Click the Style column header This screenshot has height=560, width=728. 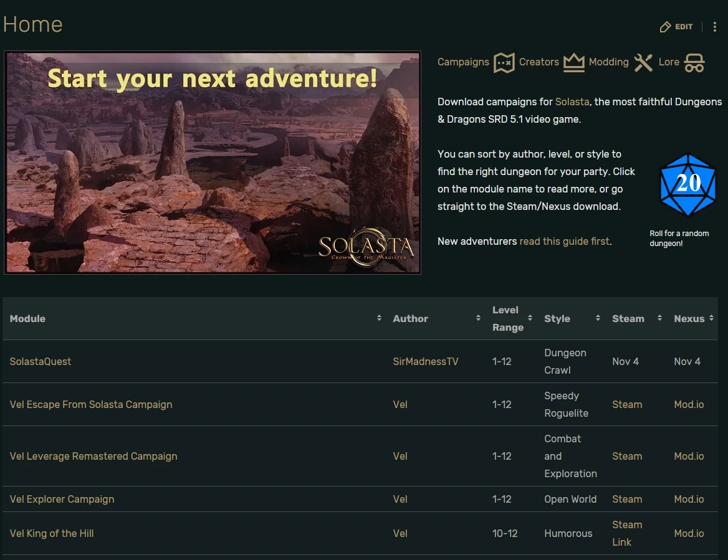pyautogui.click(x=557, y=319)
